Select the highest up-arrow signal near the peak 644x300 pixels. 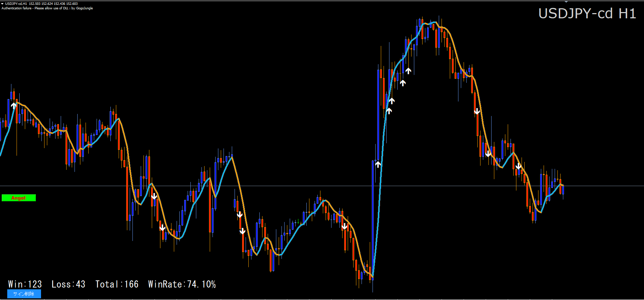[x=408, y=71]
